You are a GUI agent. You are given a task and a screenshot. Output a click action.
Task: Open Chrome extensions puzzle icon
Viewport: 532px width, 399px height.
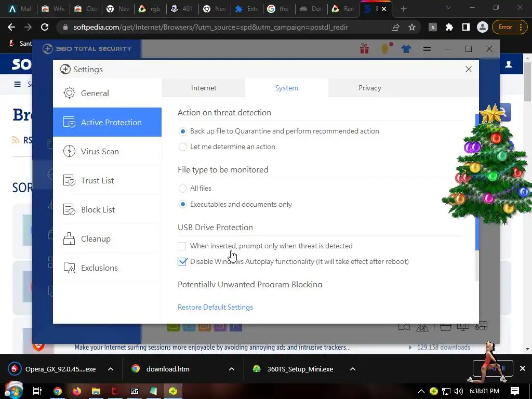(449, 27)
